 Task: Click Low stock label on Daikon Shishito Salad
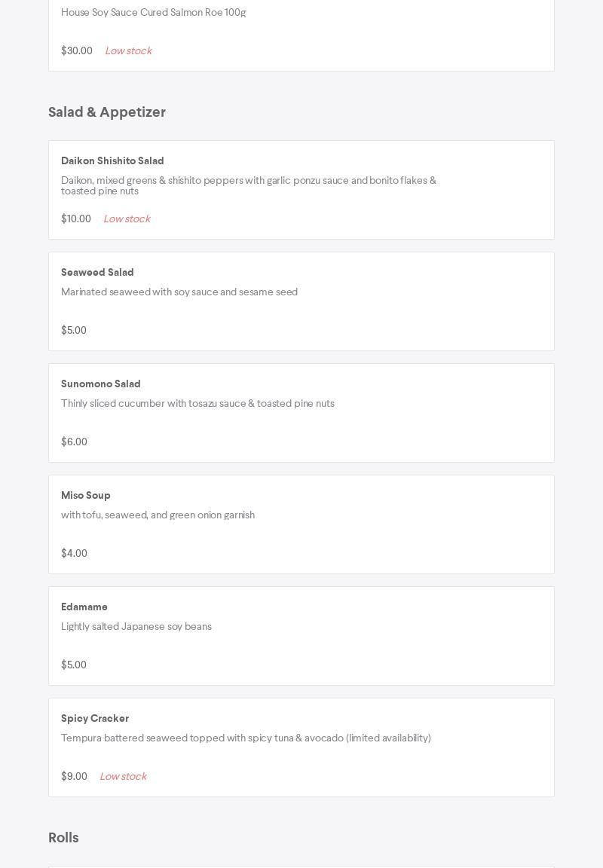(x=127, y=219)
